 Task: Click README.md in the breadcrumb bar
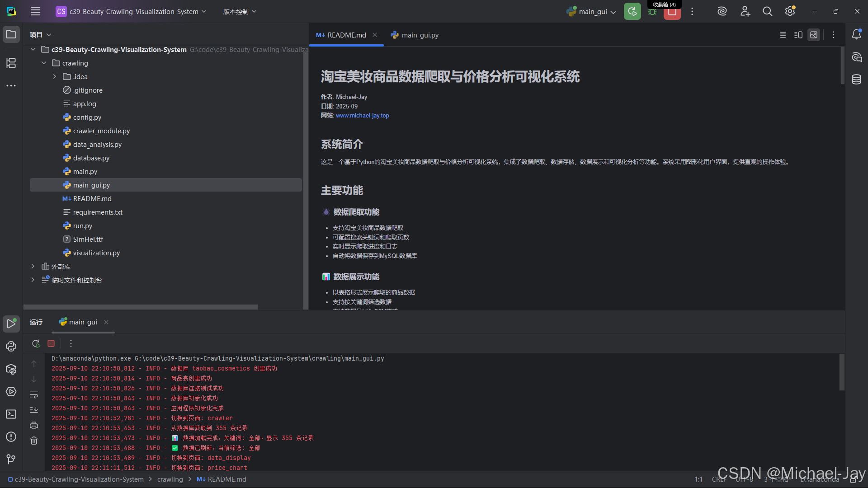tap(222, 479)
